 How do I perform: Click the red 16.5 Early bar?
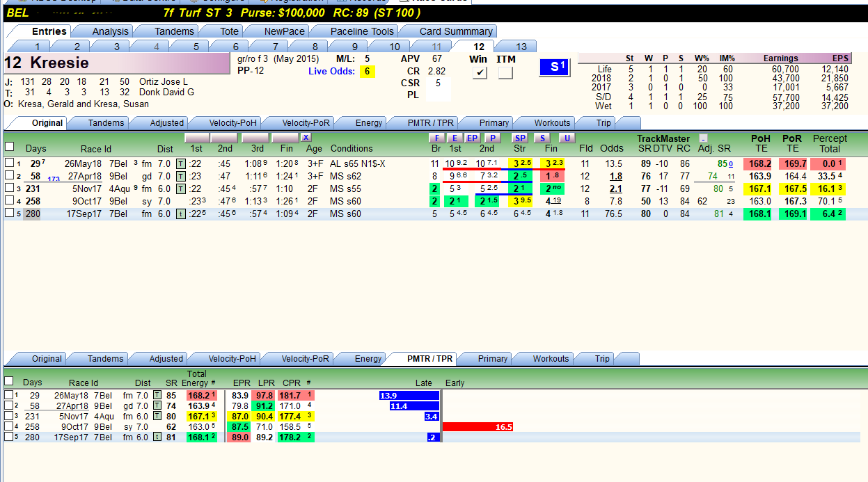click(x=478, y=427)
